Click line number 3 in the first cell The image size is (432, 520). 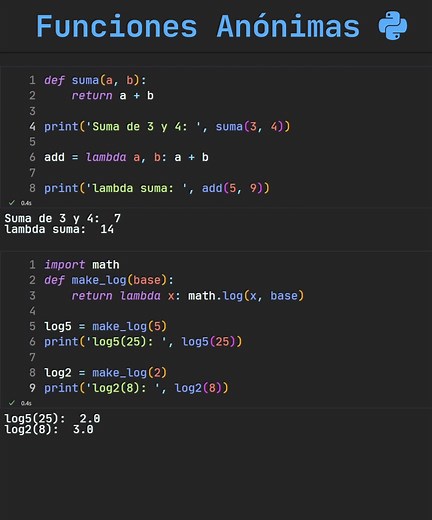[x=32, y=111]
